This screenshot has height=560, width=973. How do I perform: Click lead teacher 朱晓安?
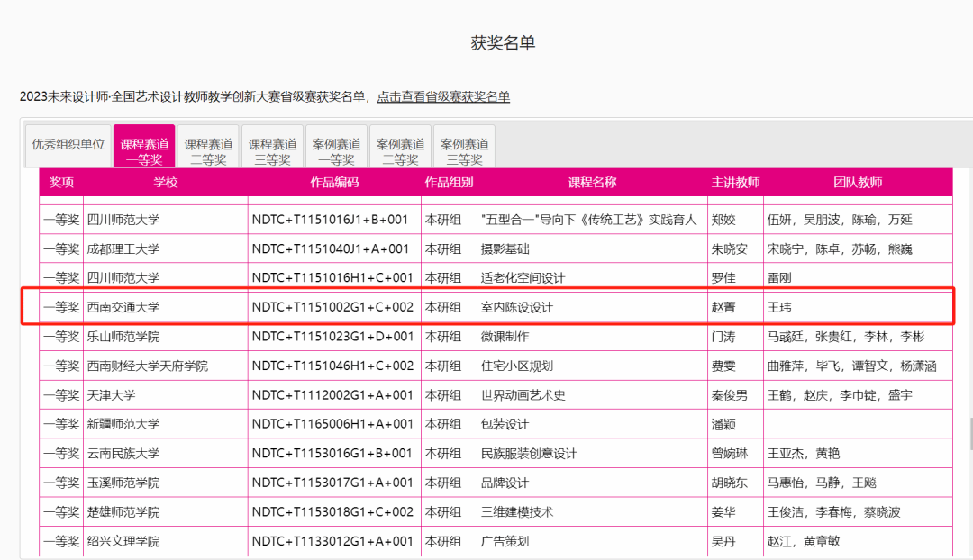tap(730, 248)
